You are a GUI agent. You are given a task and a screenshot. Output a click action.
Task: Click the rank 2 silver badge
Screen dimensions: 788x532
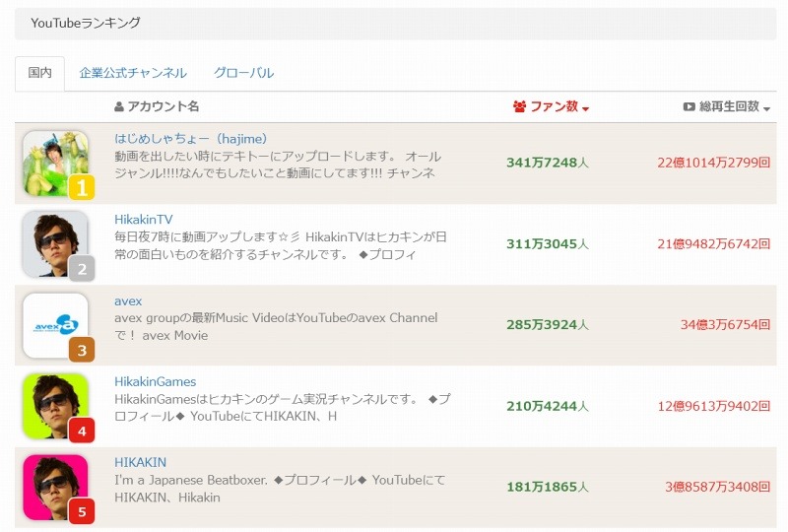click(82, 269)
